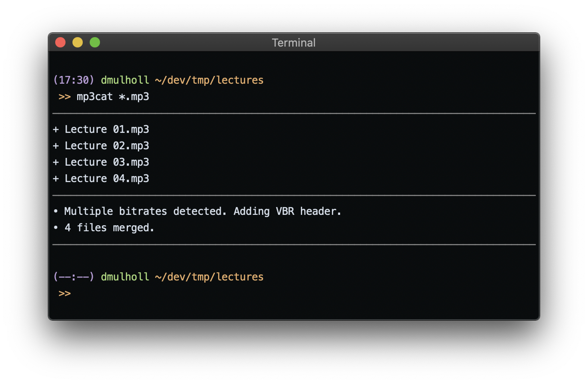Click the plus sign before Lecture 01.mp3
588x384 pixels.
56,129
